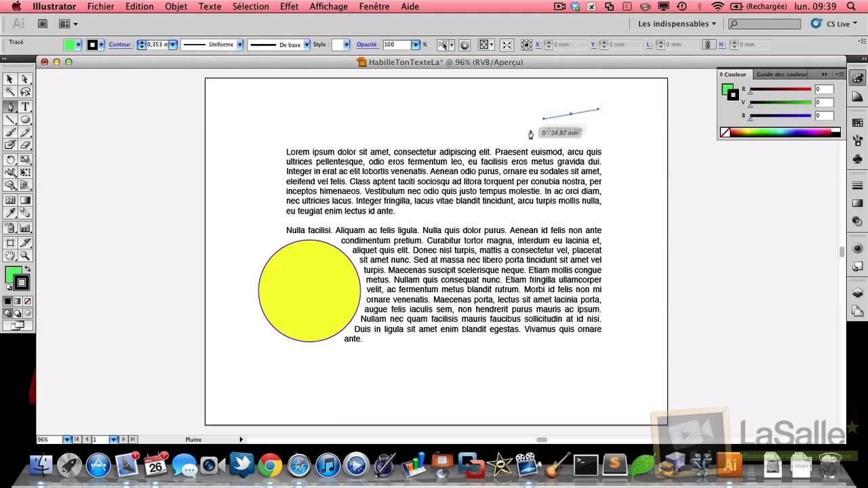Select the Pencil tool
This screenshot has width=868, height=488.
tap(25, 133)
